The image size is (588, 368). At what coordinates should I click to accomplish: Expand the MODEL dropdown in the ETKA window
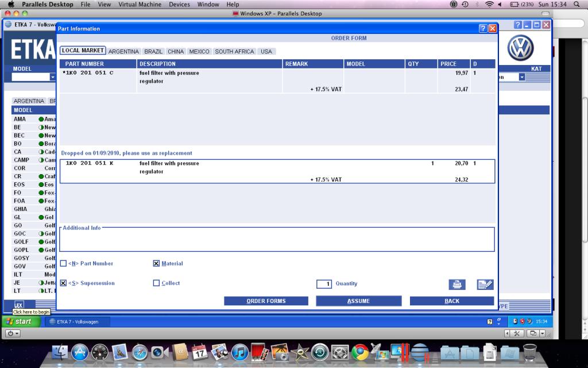52,77
